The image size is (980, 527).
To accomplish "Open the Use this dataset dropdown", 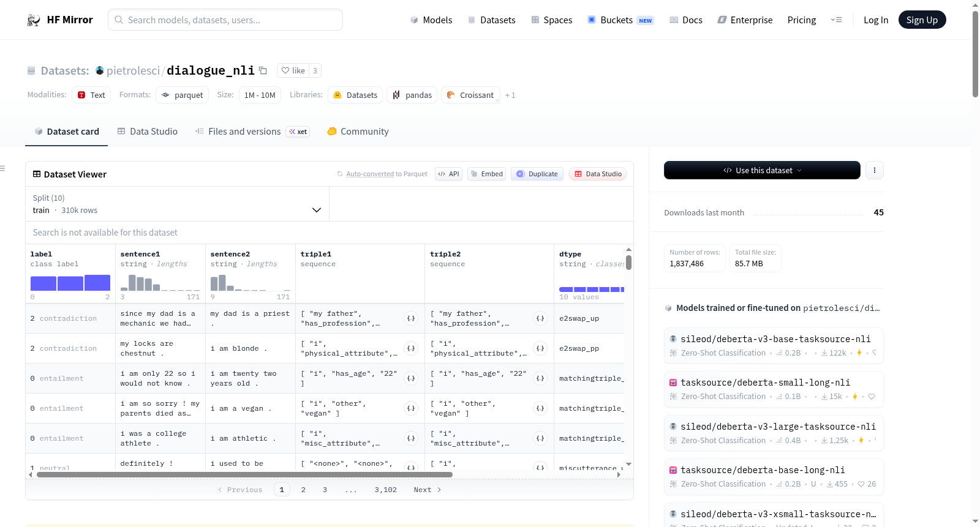I will point(762,170).
